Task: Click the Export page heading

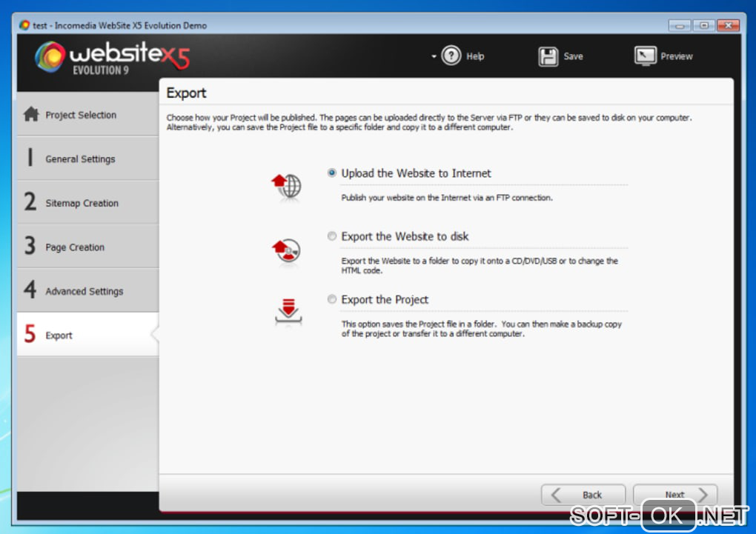Action: (186, 93)
